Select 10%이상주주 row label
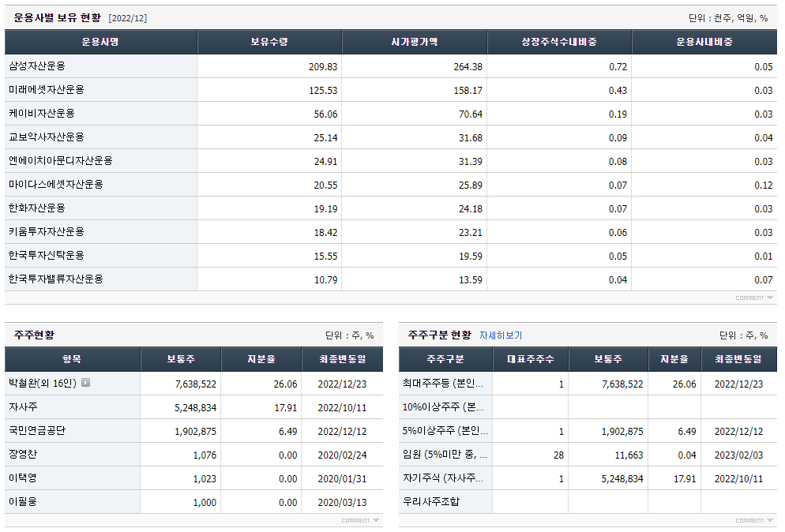 (x=443, y=406)
